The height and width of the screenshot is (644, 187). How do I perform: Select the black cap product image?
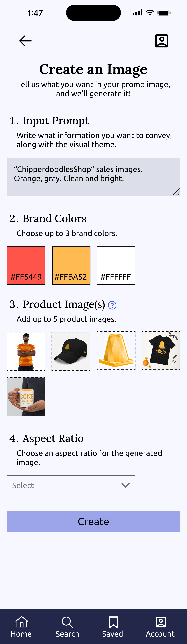71,351
